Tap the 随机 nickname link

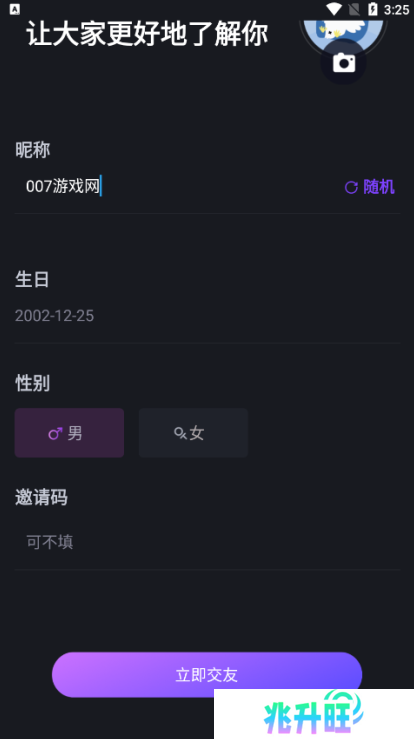[379, 187]
